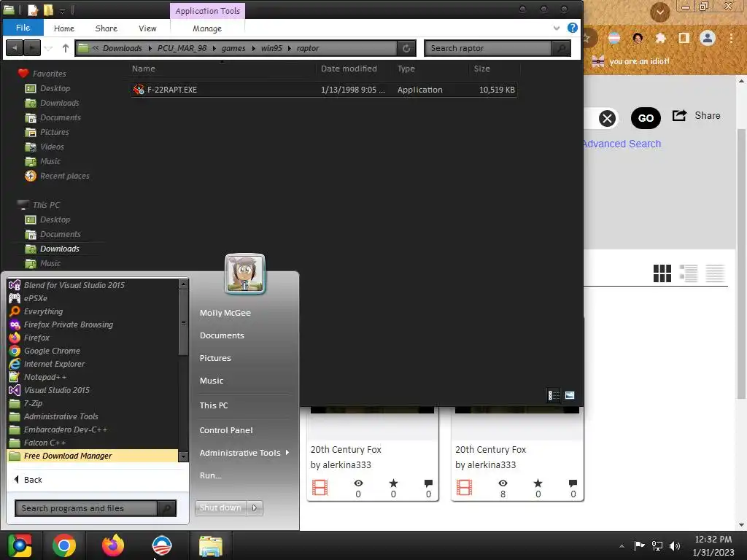Open the View ribbon tab
Screen dimensions: 747x560
click(147, 28)
